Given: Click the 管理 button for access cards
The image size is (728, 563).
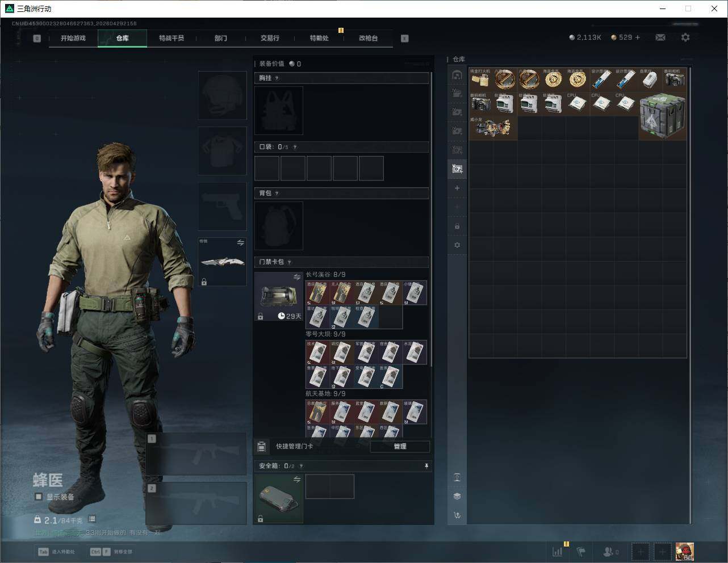Looking at the screenshot, I should (x=400, y=446).
